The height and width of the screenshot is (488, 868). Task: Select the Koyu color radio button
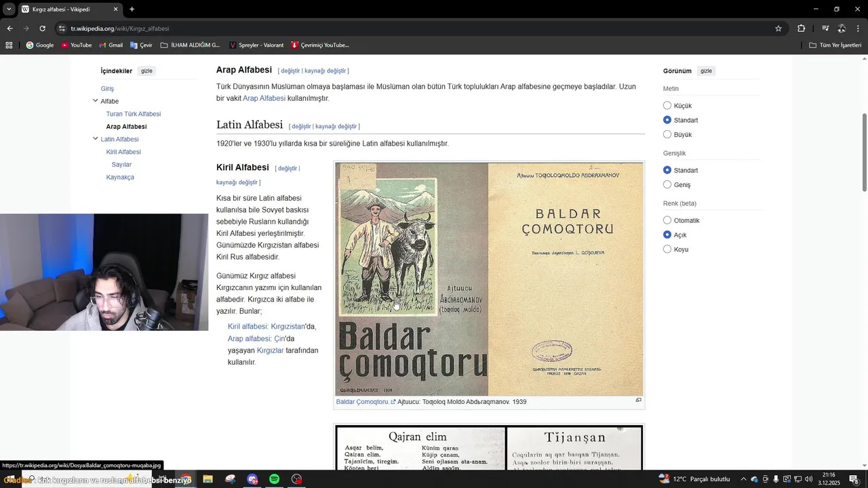(x=667, y=249)
